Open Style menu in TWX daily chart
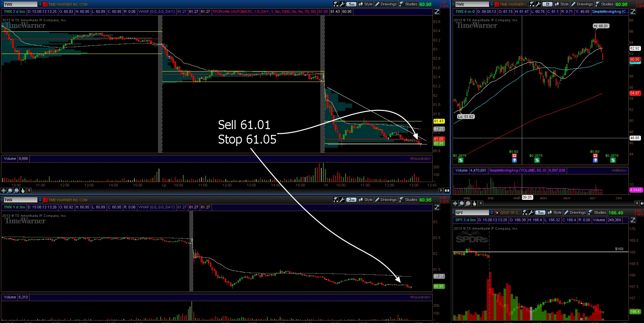The image size is (644, 323). tap(562, 4)
